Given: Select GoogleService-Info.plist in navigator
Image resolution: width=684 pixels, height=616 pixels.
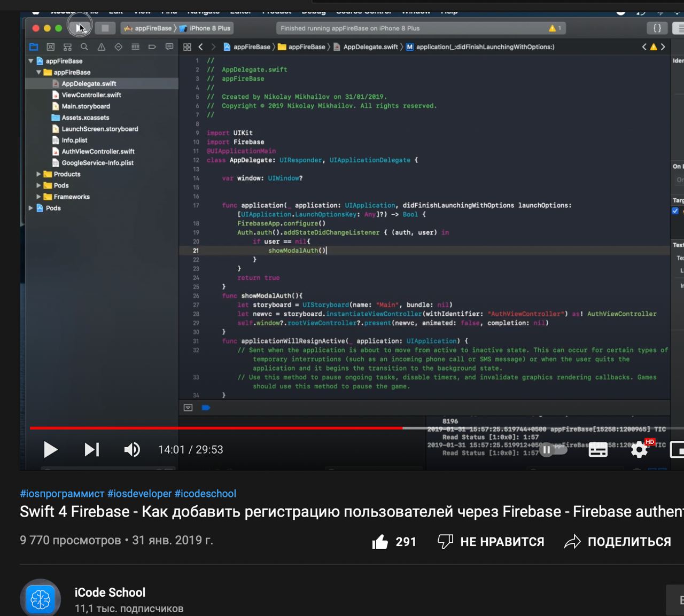Looking at the screenshot, I should pyautogui.click(x=102, y=163).
